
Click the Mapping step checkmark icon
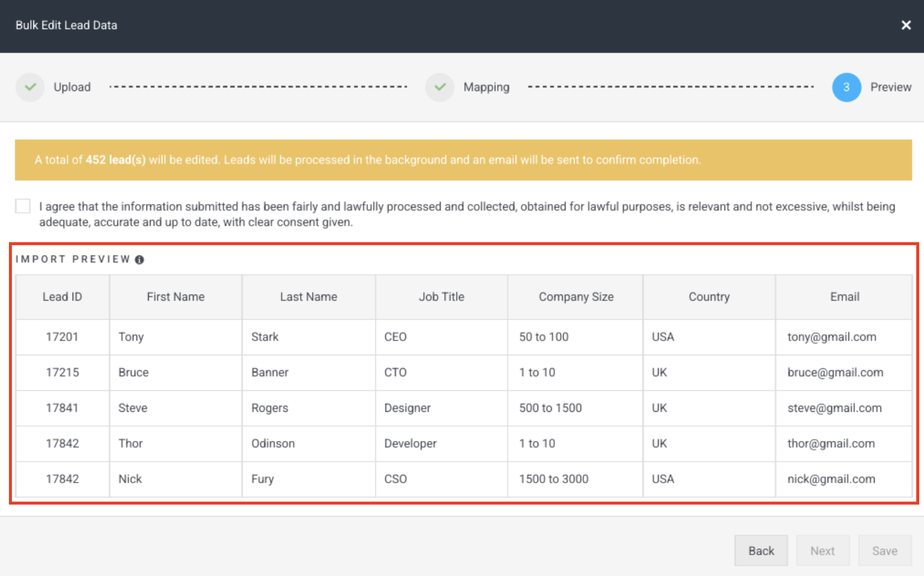(x=440, y=87)
